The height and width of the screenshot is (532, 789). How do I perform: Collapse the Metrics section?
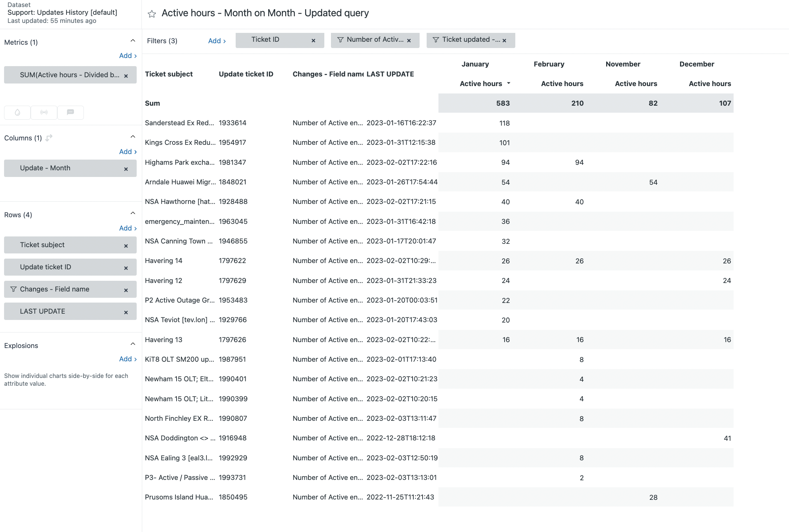[133, 41]
